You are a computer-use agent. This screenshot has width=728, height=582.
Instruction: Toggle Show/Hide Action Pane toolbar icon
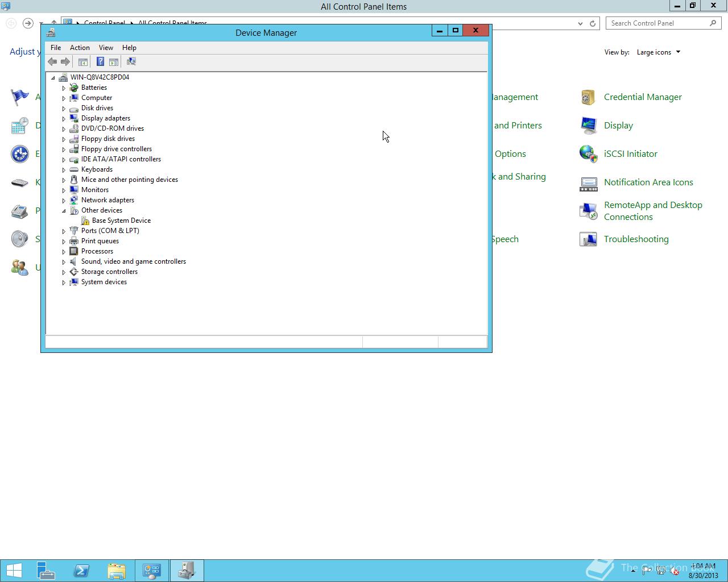(x=114, y=61)
